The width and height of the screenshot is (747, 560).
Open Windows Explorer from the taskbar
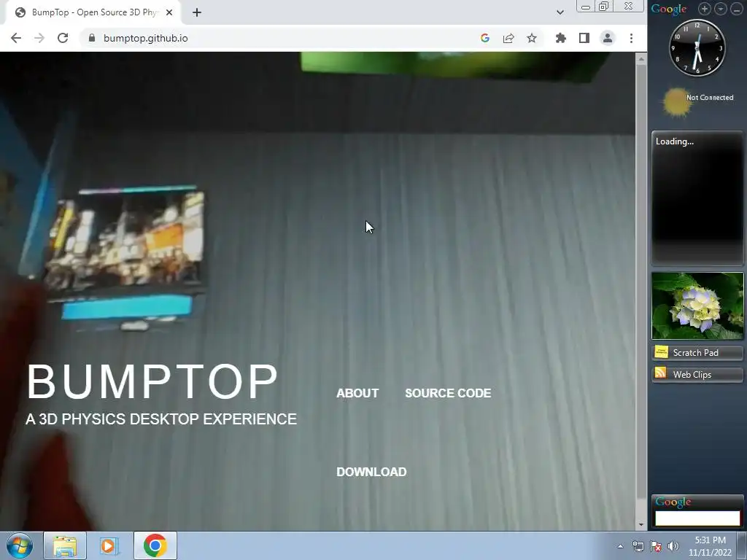65,545
